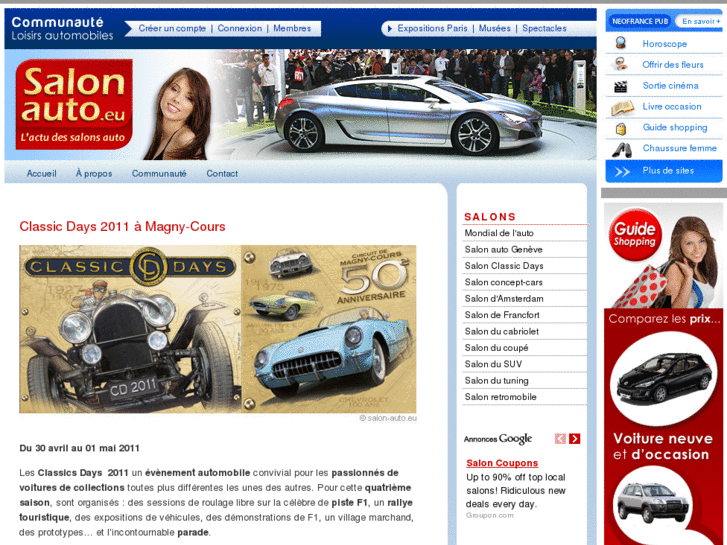
Task: Click Chaussure femme text link
Action: click(x=679, y=148)
